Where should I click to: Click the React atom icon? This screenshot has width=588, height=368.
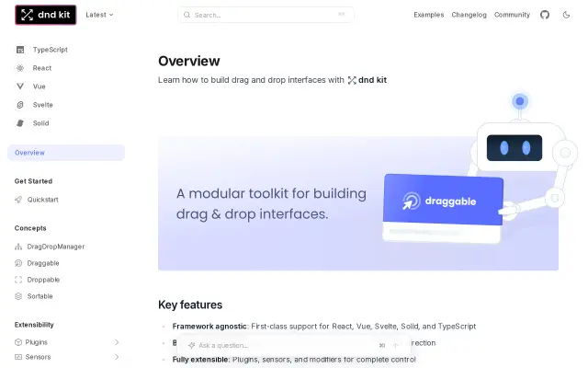(20, 68)
